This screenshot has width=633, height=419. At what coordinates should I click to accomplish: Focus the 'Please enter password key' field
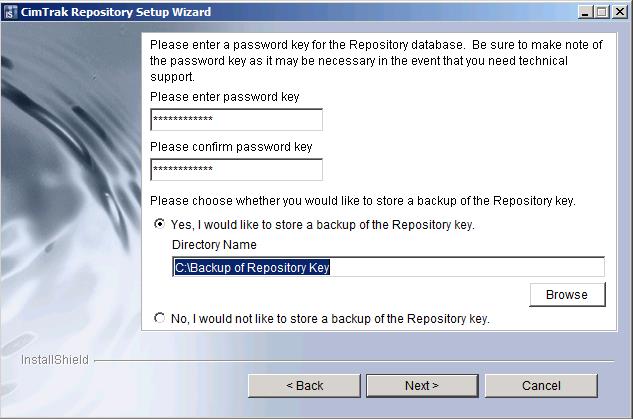(x=236, y=120)
